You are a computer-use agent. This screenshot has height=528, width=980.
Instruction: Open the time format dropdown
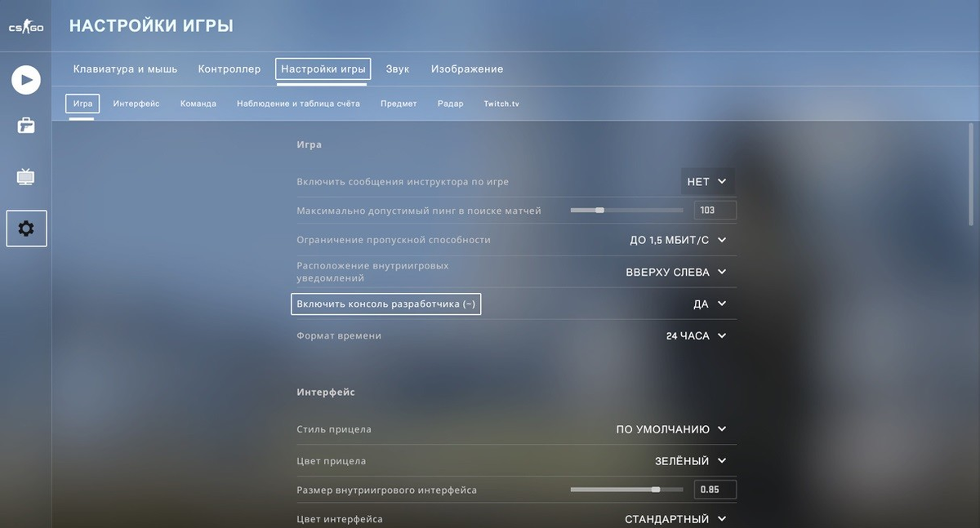pos(696,335)
